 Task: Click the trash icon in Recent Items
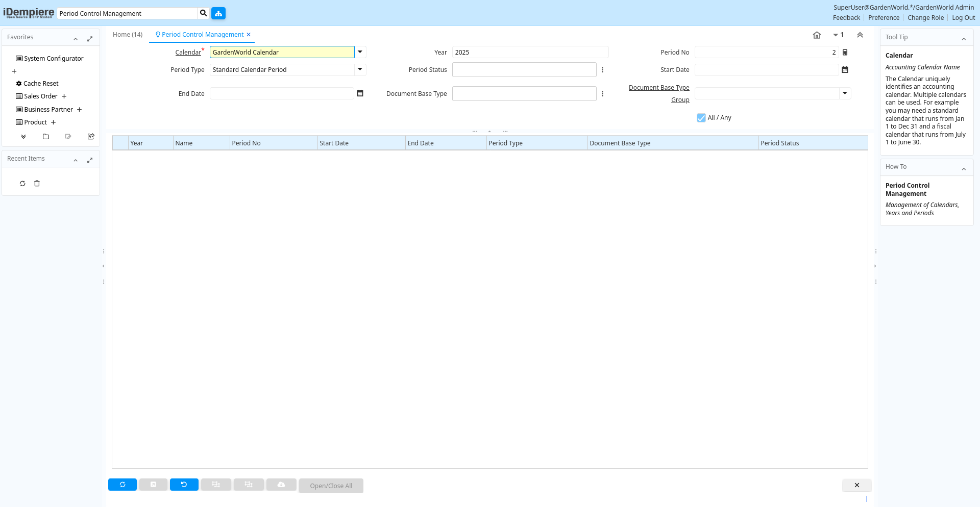click(x=37, y=184)
